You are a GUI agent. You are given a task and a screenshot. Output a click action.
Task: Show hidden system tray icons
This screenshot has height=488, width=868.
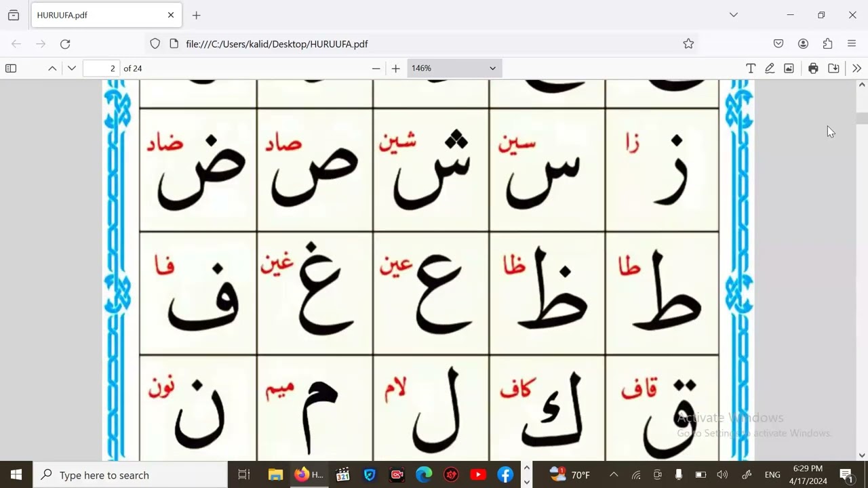(614, 475)
